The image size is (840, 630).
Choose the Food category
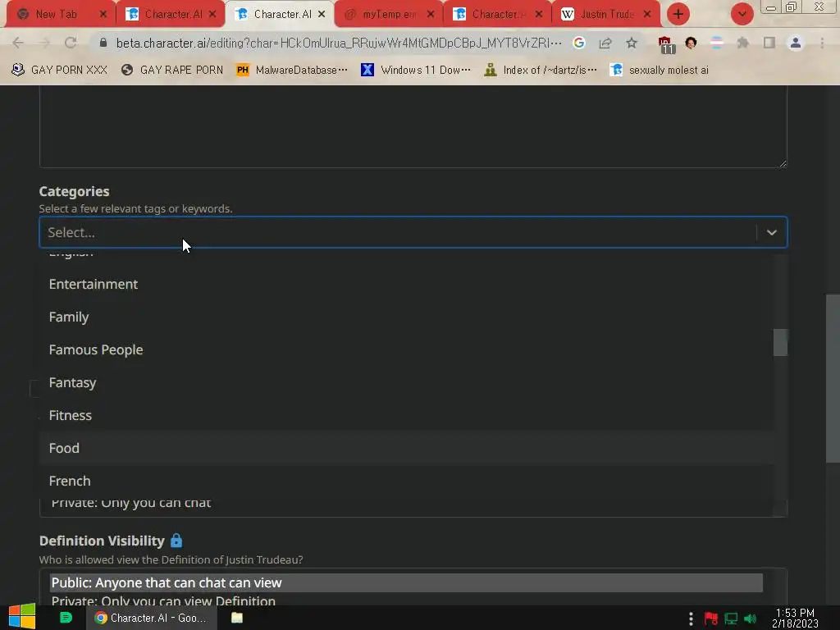pos(406,448)
